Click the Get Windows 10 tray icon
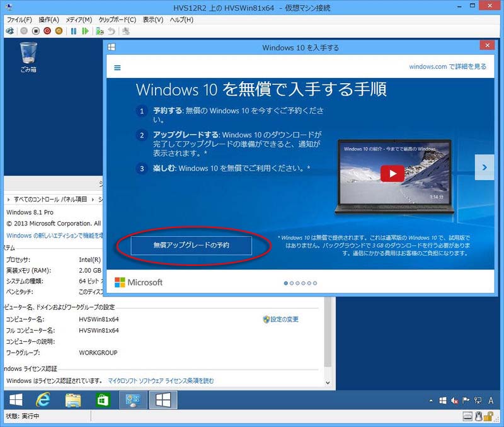504x427 pixels. pos(443,401)
